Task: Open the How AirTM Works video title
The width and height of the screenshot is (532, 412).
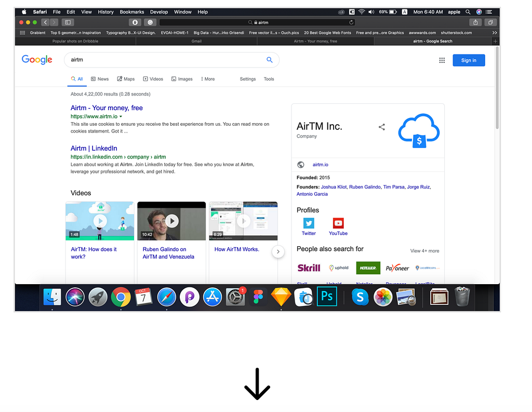Action: pyautogui.click(x=237, y=249)
